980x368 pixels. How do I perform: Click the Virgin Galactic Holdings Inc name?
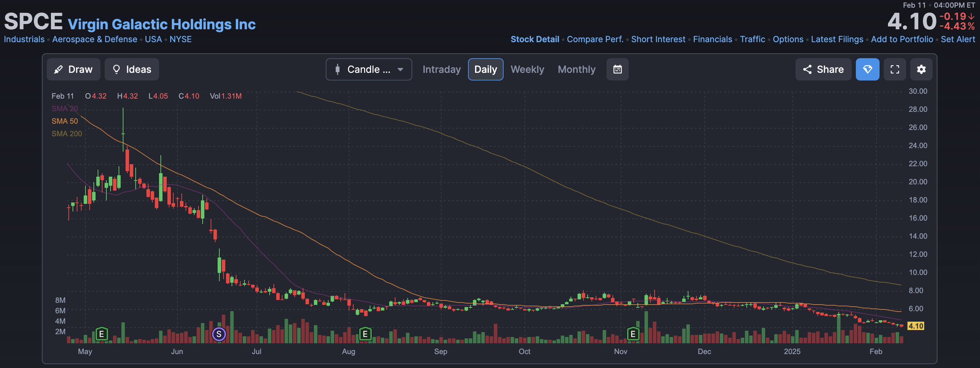pos(162,24)
